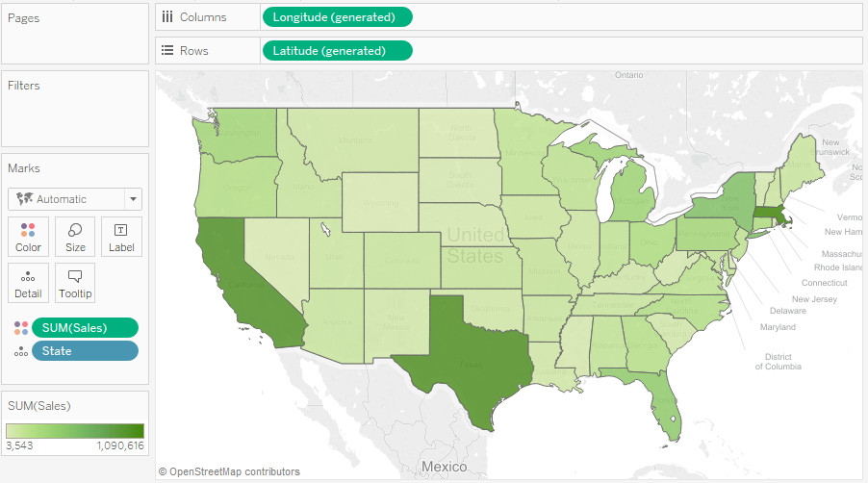Viewport: 868px width, 483px height.
Task: Click the SUM(Sales) green color gradient legend
Action: click(x=75, y=431)
